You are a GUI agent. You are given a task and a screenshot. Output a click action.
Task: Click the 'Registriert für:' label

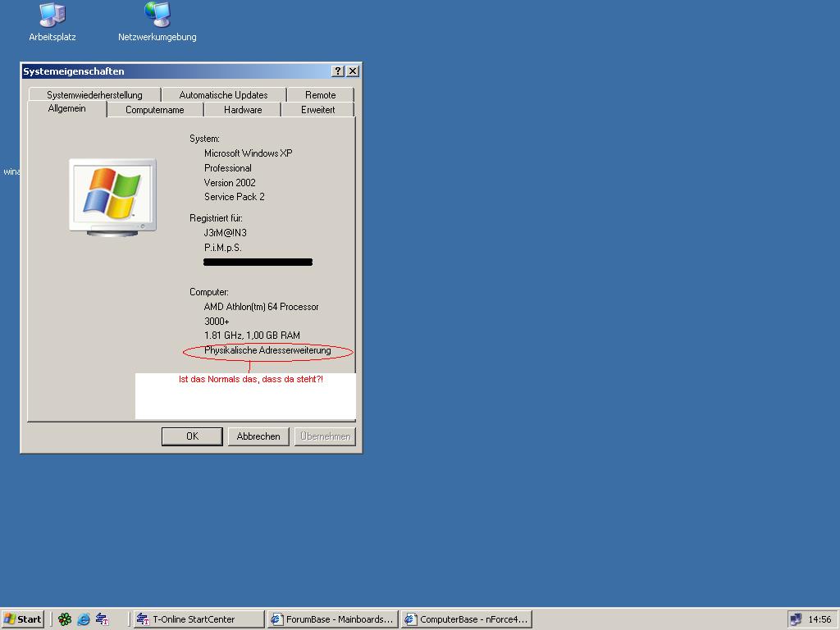coord(216,218)
